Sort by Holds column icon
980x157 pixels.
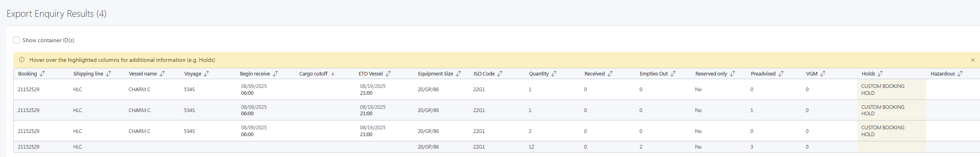tap(880, 73)
